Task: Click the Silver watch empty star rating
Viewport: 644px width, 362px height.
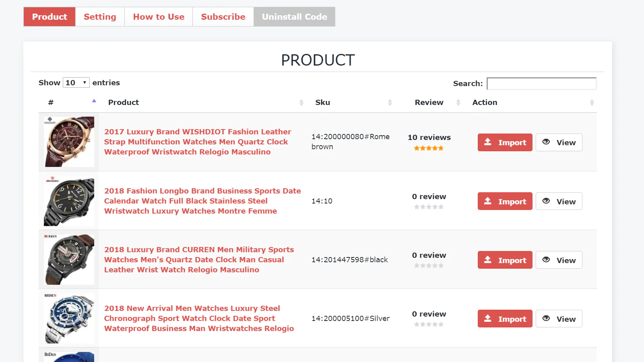Action: (x=429, y=324)
